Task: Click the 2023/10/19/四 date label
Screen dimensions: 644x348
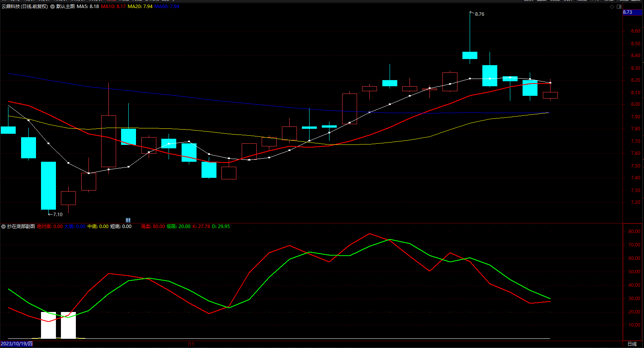Action: 17,344
